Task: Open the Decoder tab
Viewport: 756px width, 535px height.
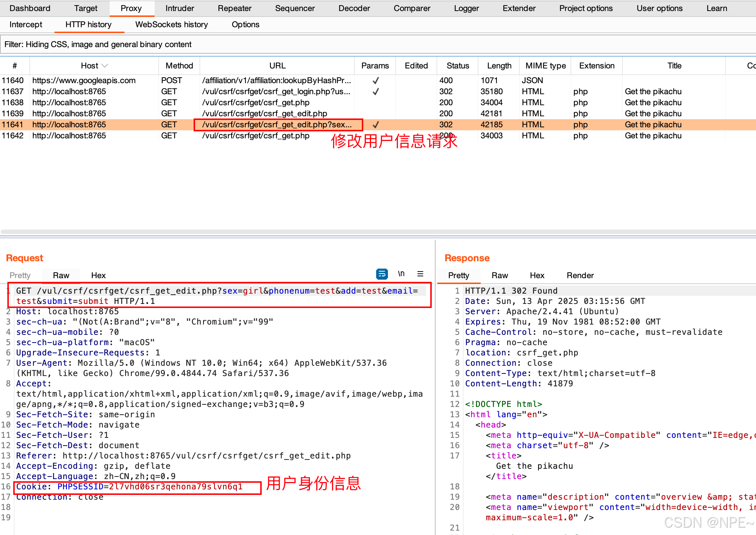Action: (x=354, y=8)
